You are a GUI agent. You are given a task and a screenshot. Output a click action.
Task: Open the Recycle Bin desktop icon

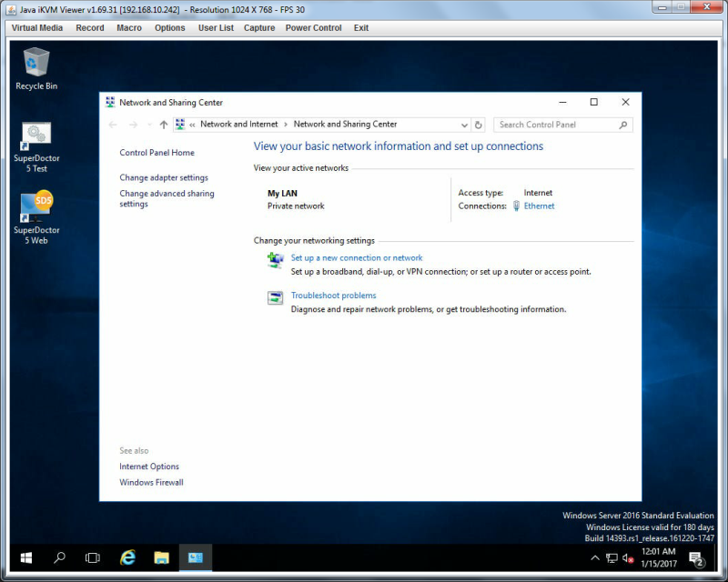pos(36,68)
